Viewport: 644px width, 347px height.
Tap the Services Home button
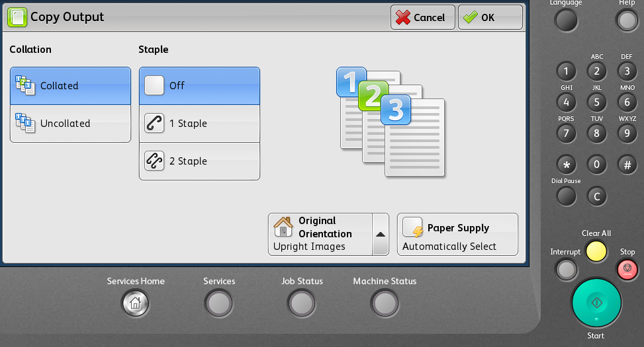135,303
